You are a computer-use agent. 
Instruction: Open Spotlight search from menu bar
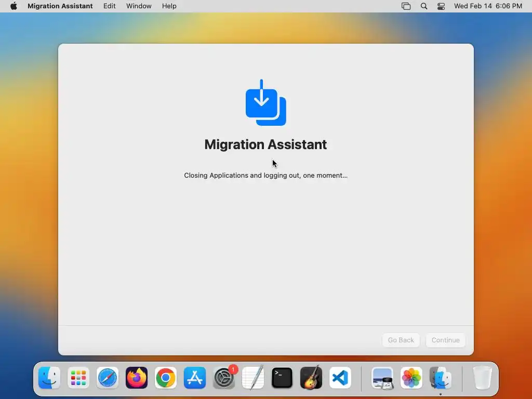pyautogui.click(x=424, y=6)
